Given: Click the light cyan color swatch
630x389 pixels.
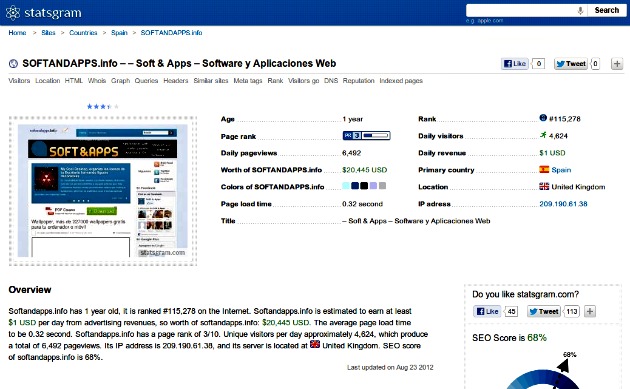Looking at the screenshot, I should click(x=346, y=186).
